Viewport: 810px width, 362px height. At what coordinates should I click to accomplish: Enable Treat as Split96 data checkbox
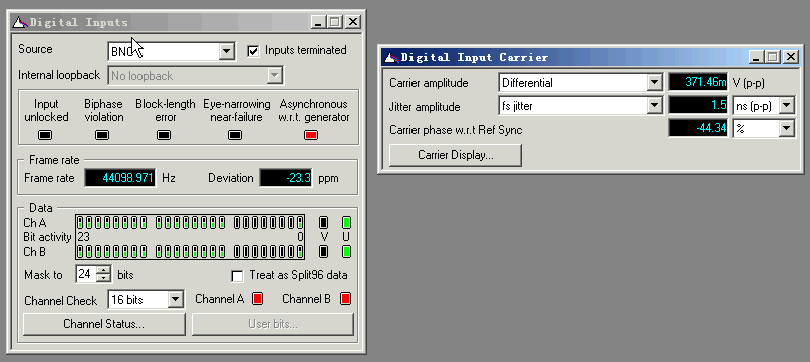point(237,276)
